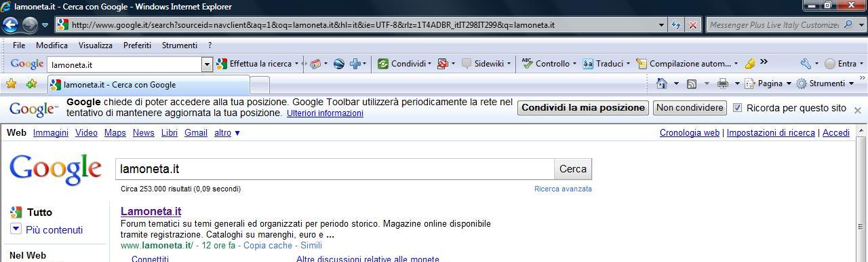Screen dimensions: 868x262
Task: Open the Strumenti menu in menu bar
Action: click(180, 45)
